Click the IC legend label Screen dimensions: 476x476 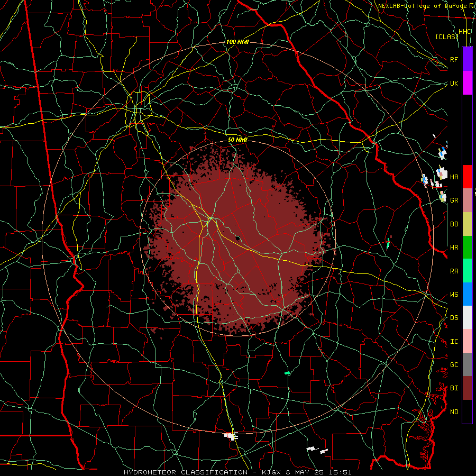[x=454, y=342]
